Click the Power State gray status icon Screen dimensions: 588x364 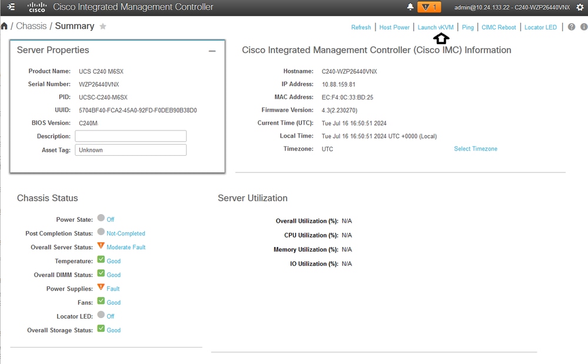(x=101, y=218)
